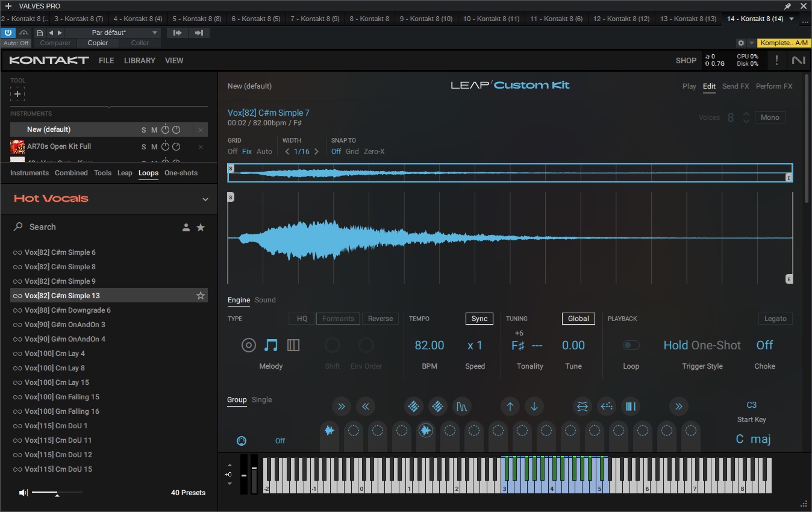Open the SHOP link
812x512 pixels.
[x=686, y=60]
